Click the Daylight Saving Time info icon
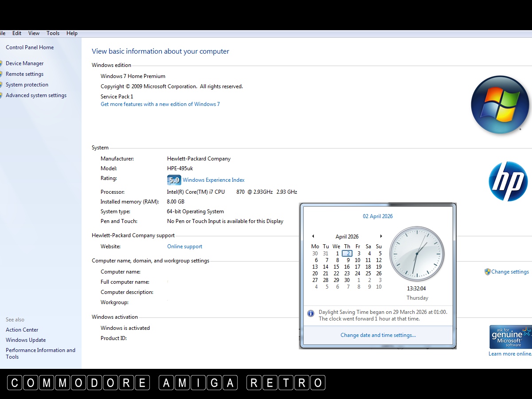 pos(311,313)
